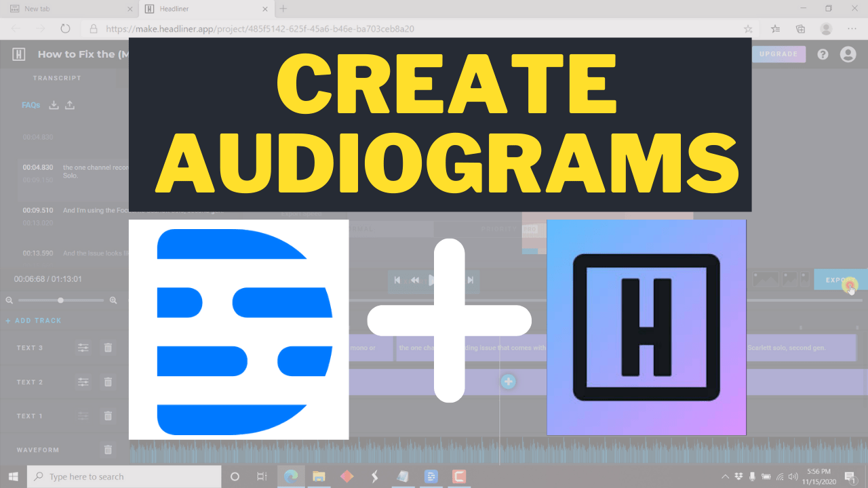
Task: Open the Camtasia taskbar icon
Action: (x=458, y=476)
